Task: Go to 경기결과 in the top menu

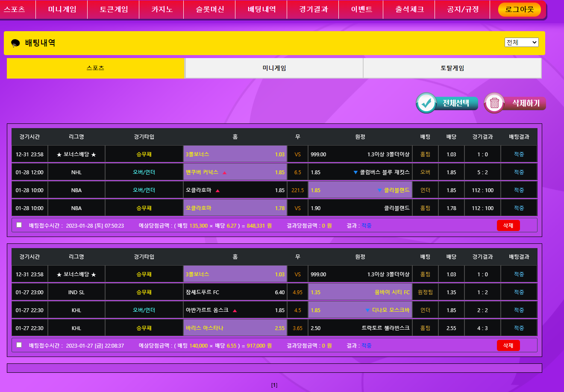Action: pos(313,9)
